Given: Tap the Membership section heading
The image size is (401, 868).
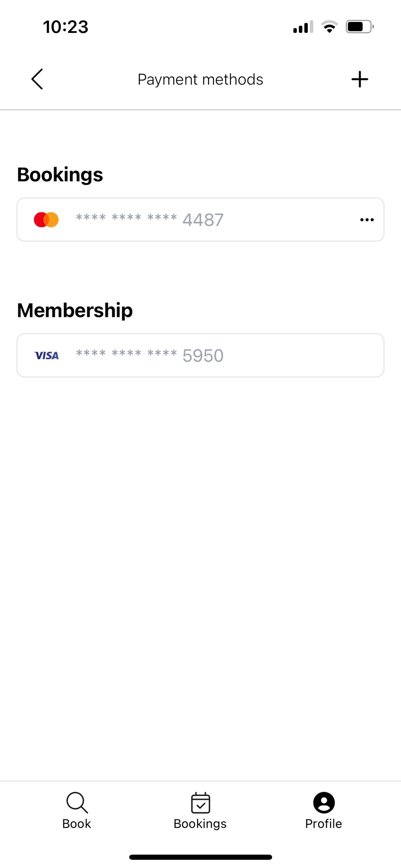Looking at the screenshot, I should [x=75, y=311].
